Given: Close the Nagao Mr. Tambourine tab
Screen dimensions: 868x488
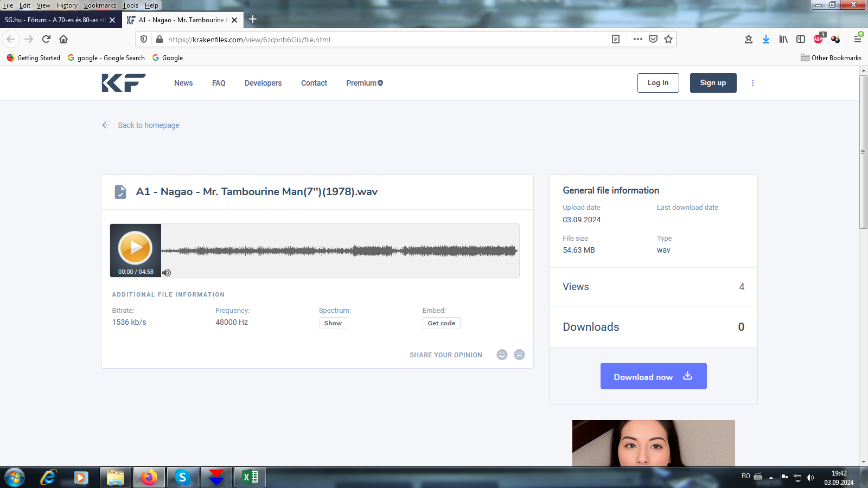Looking at the screenshot, I should [234, 20].
